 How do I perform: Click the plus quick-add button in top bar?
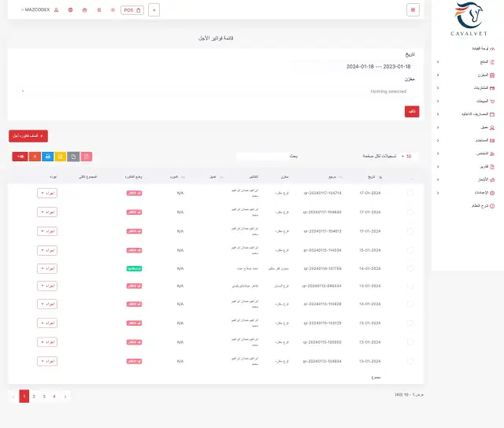154,10
